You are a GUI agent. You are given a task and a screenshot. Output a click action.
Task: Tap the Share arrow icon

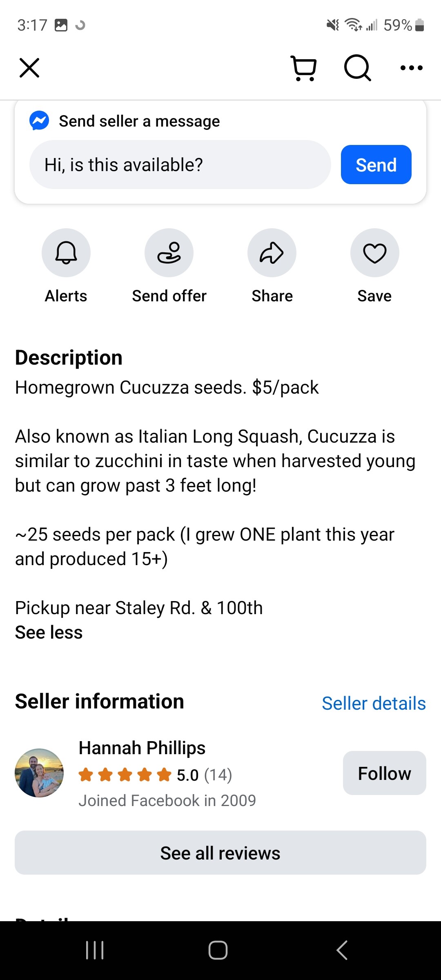coord(272,253)
